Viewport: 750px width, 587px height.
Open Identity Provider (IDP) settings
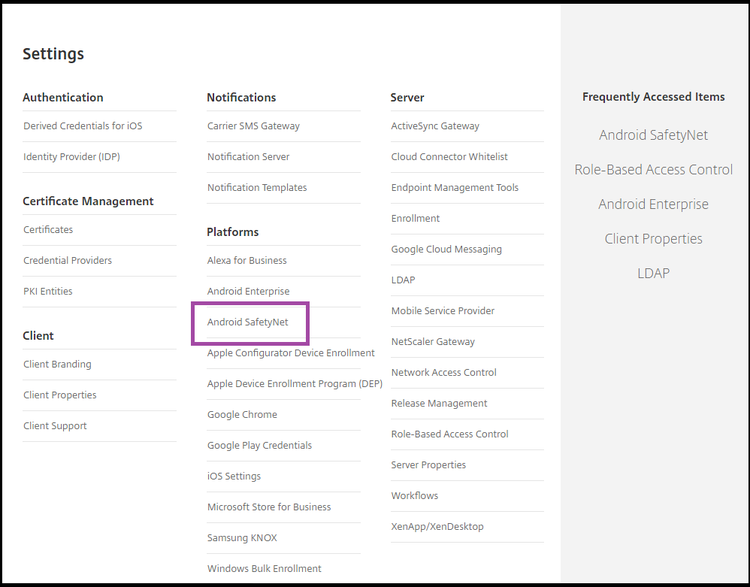point(72,156)
